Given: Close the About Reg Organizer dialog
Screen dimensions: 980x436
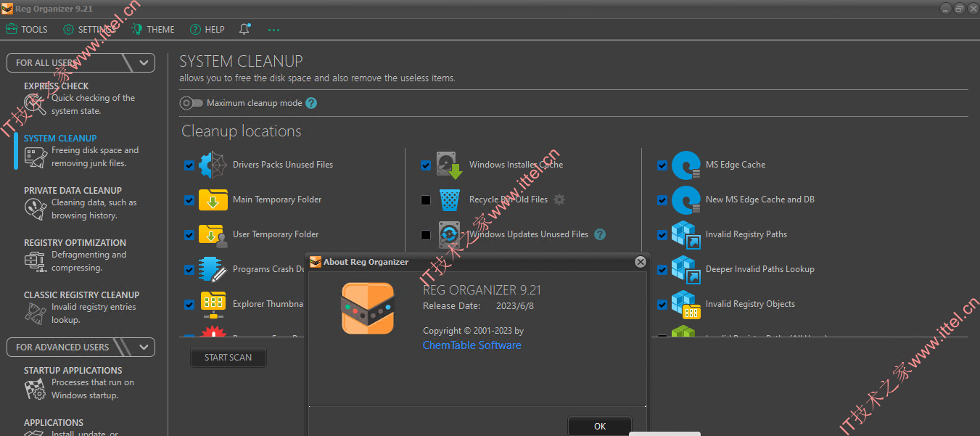Looking at the screenshot, I should point(640,262).
